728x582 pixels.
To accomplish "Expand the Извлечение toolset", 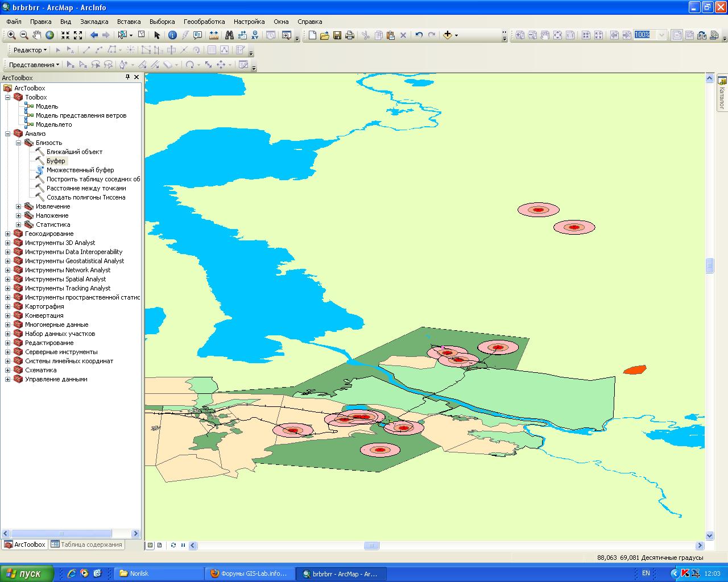I will point(18,206).
